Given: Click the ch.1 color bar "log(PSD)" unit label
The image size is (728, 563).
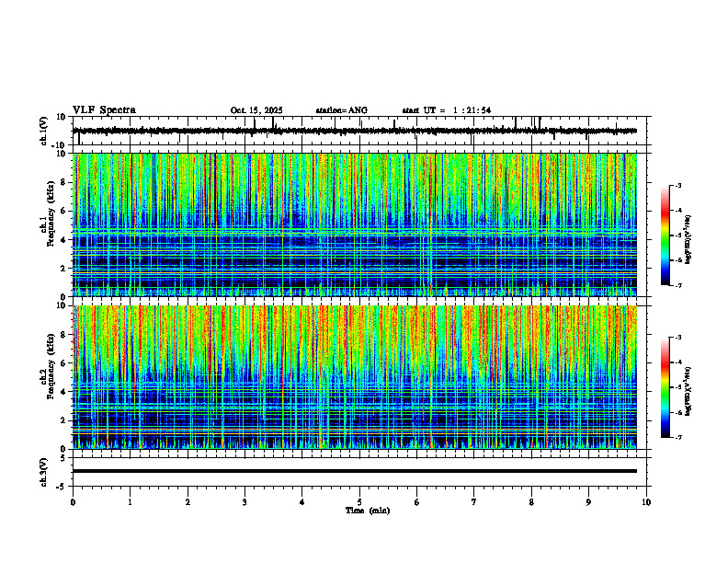Looking at the screenshot, I should 688,240.
